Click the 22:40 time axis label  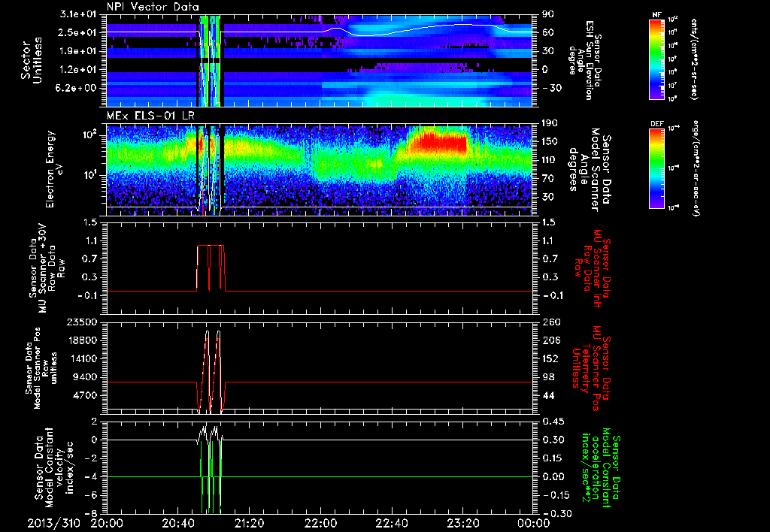click(x=392, y=523)
